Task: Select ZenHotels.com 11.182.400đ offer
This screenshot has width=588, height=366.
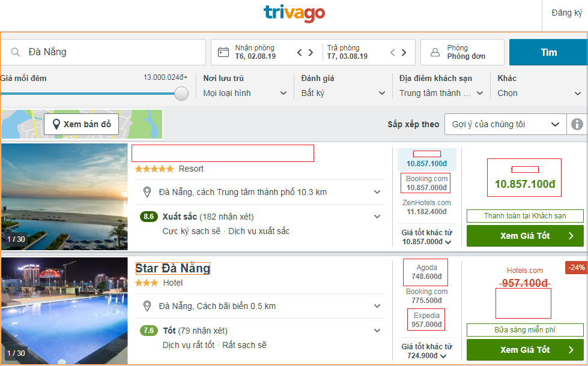Action: click(x=427, y=207)
